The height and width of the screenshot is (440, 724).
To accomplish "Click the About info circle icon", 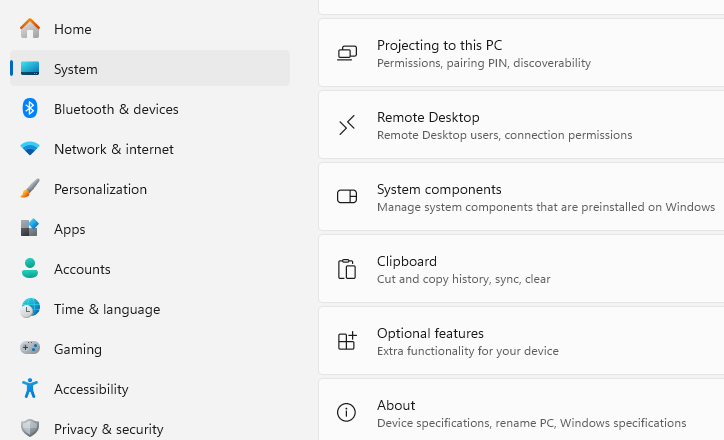I will (347, 412).
